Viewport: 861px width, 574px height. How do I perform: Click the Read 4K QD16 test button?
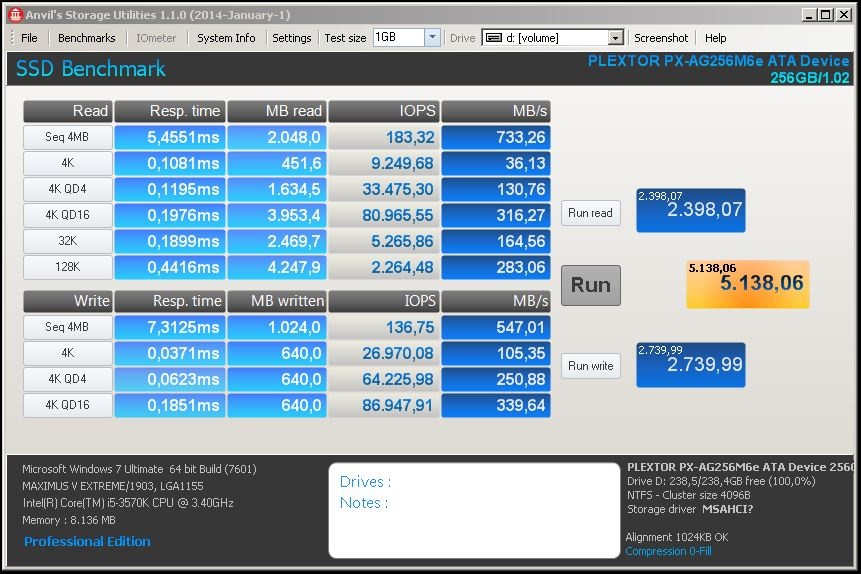pos(68,215)
